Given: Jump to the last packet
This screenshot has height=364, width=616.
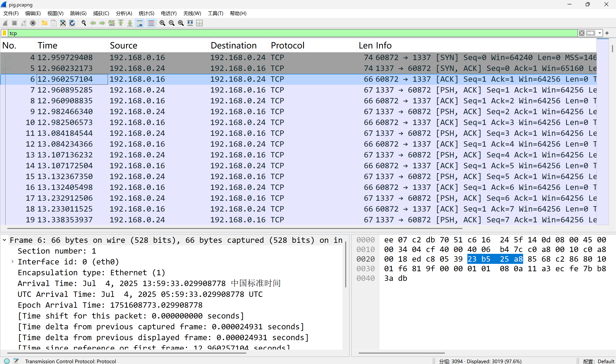Looking at the screenshot, I should tap(130, 23).
